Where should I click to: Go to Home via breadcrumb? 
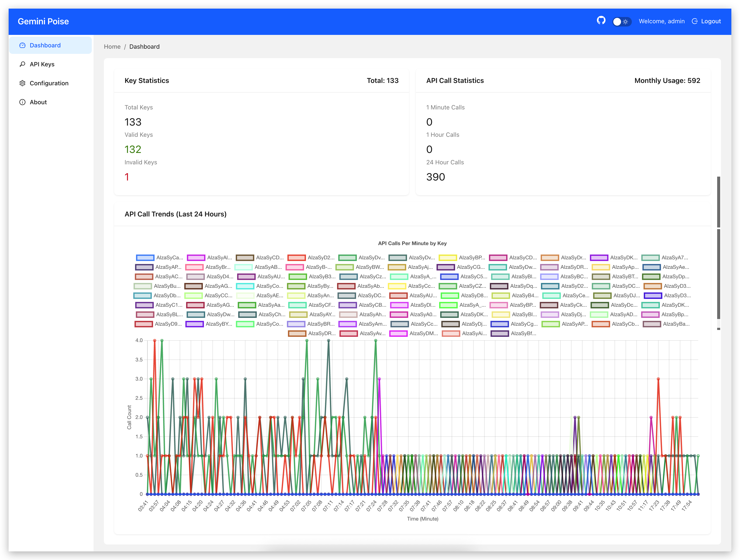pos(112,47)
